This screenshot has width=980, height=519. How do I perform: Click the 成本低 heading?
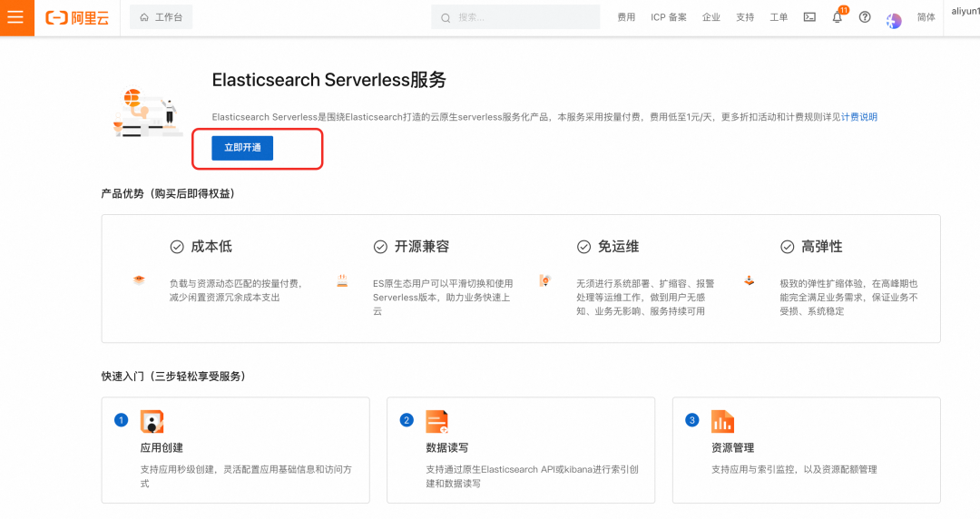[211, 247]
